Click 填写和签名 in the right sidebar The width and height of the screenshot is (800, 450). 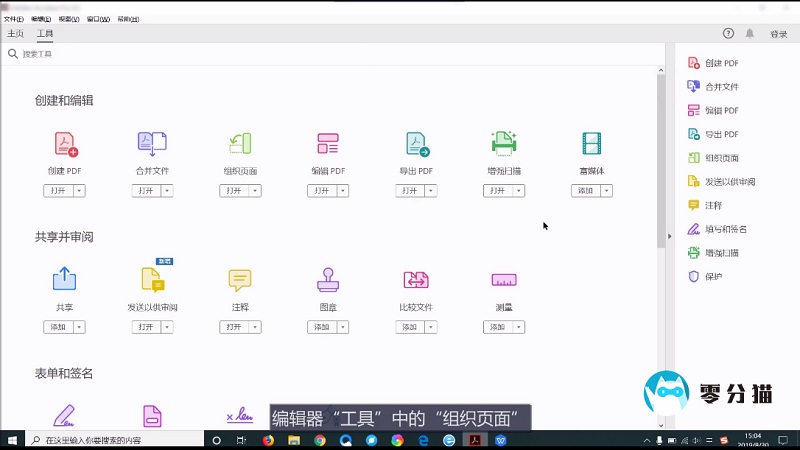click(x=726, y=229)
